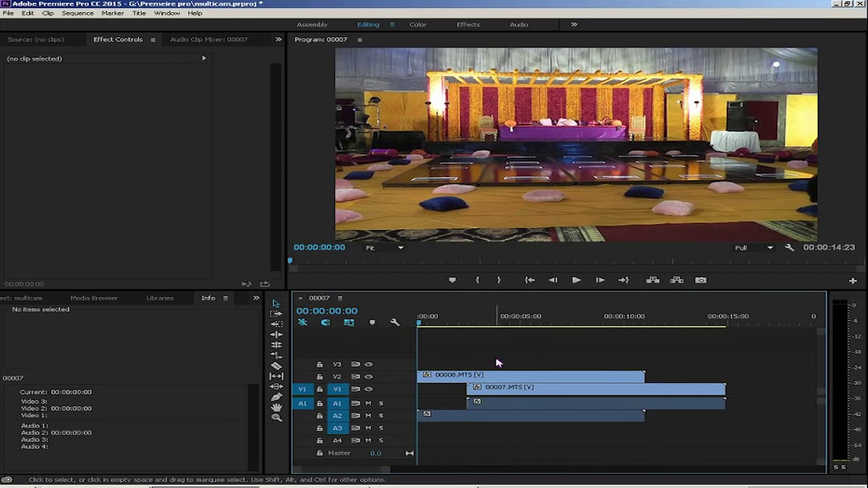868x488 pixels.
Task: Mark In point in Program monitor
Action: click(x=477, y=280)
